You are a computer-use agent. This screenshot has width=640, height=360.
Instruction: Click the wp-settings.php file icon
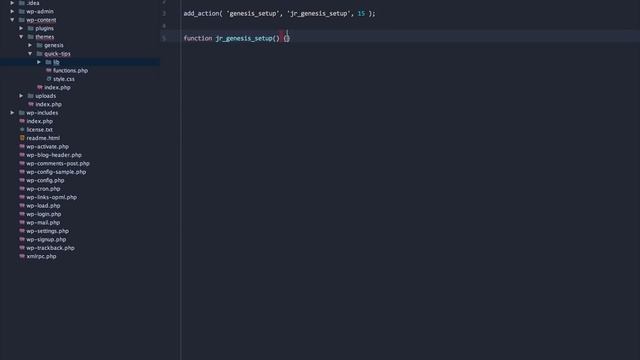pos(22,231)
